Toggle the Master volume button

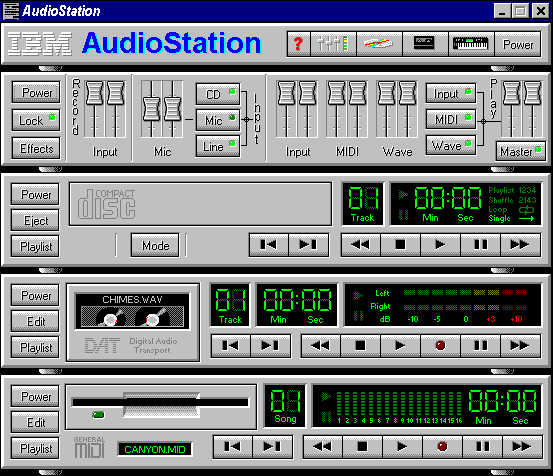click(x=521, y=151)
